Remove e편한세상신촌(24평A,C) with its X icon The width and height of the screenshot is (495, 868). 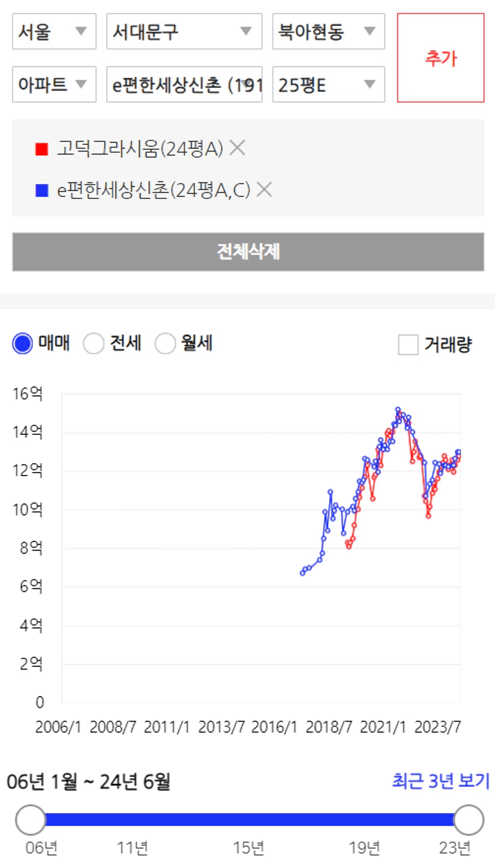click(264, 190)
